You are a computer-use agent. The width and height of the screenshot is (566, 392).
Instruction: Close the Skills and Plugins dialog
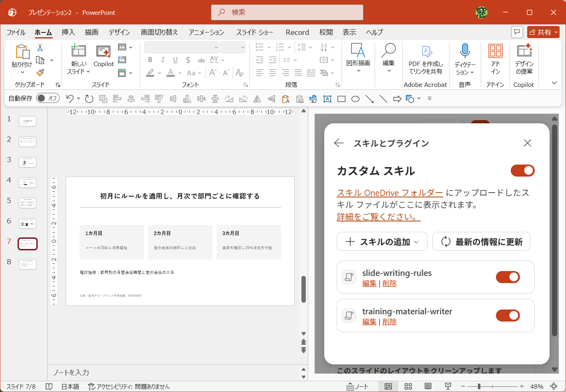click(528, 143)
